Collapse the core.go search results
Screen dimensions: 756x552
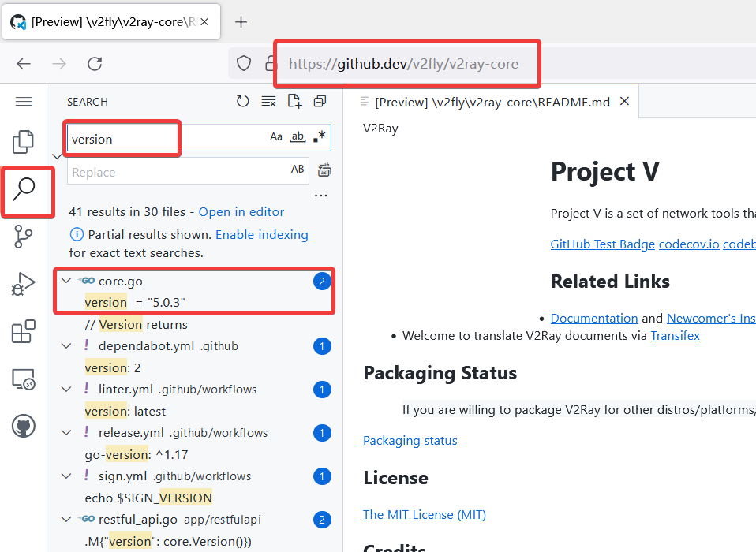coord(66,282)
